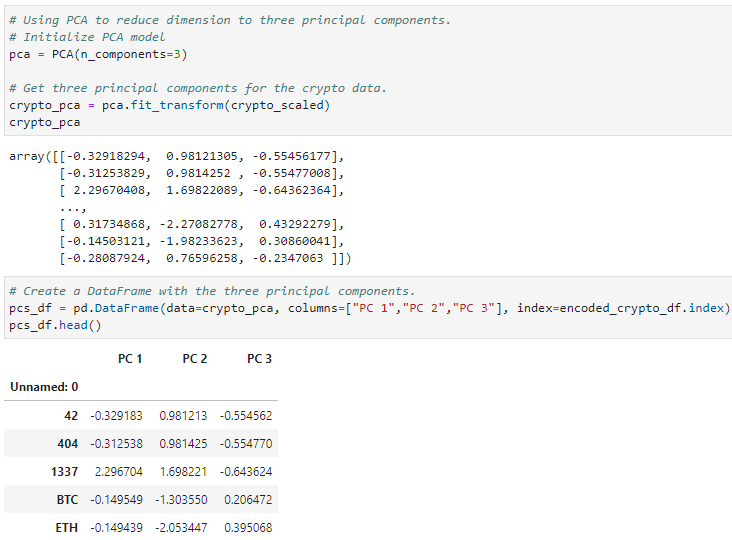The image size is (732, 540).
Task: Click the lone 'crypto_pca' line in first cell
Action: [x=45, y=122]
